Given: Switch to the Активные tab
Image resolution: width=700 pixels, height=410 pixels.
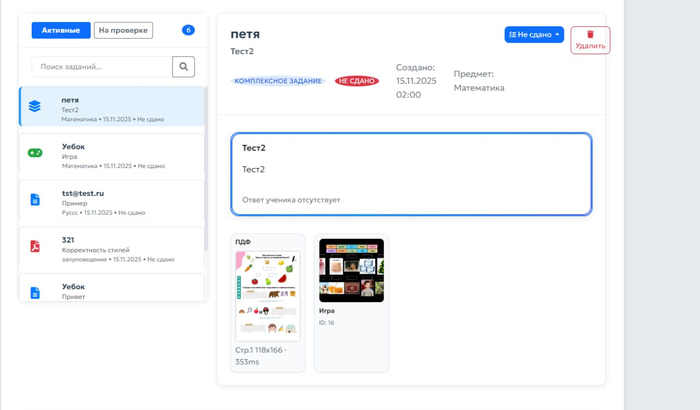Looking at the screenshot, I should click(x=61, y=30).
